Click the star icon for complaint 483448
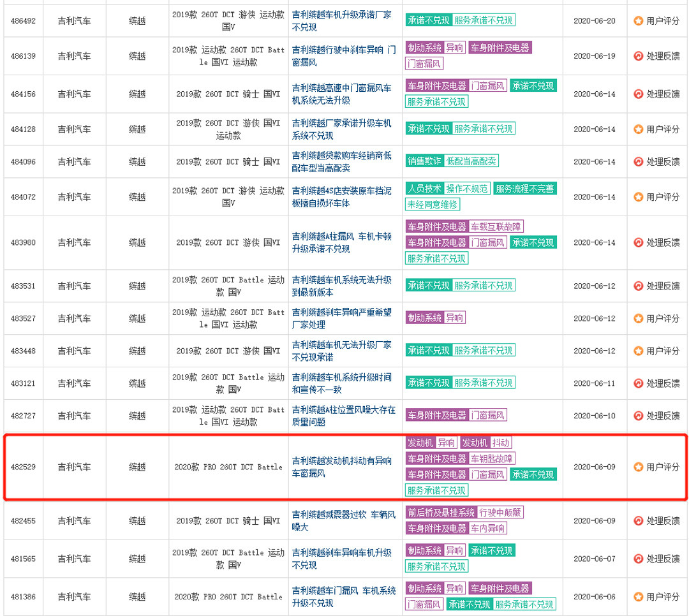689x616 pixels. [638, 351]
